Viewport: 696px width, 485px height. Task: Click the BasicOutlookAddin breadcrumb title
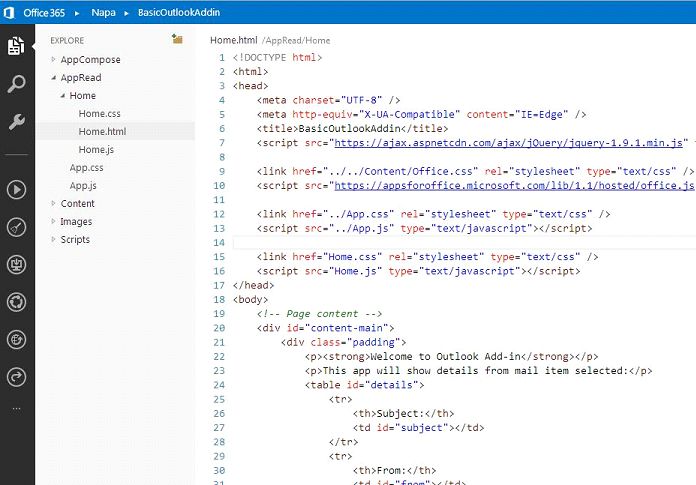click(179, 12)
